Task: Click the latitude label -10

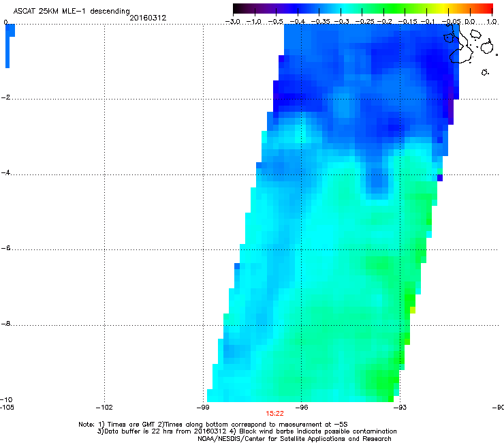Action: pos(6,399)
